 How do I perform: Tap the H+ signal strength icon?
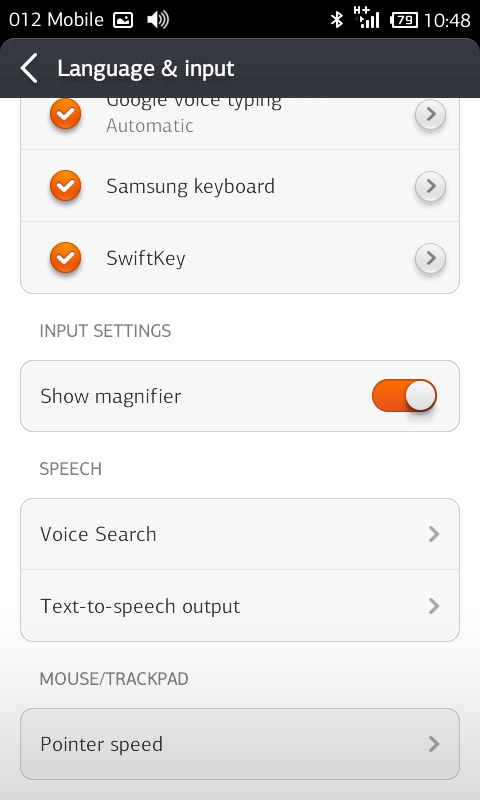pyautogui.click(x=367, y=17)
